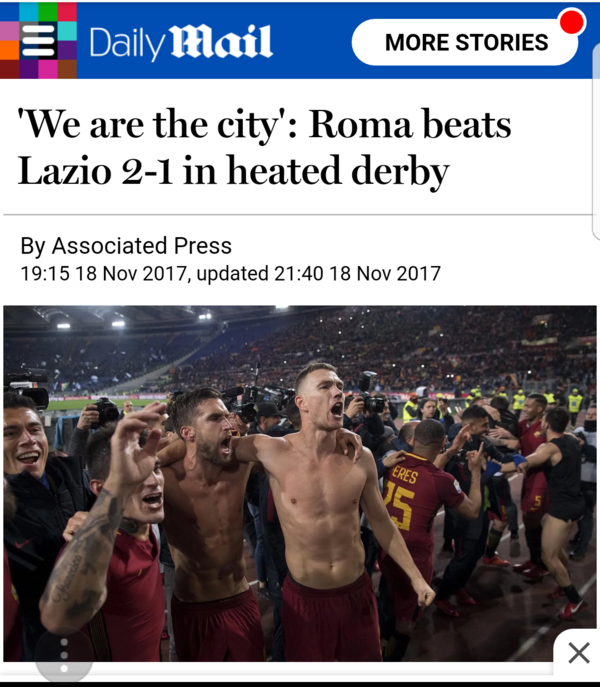Select the red tile in menu grid

pos(67,12)
